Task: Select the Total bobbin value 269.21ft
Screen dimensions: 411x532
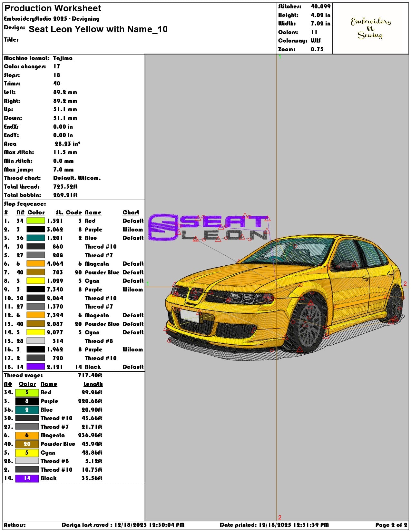Action: point(65,195)
